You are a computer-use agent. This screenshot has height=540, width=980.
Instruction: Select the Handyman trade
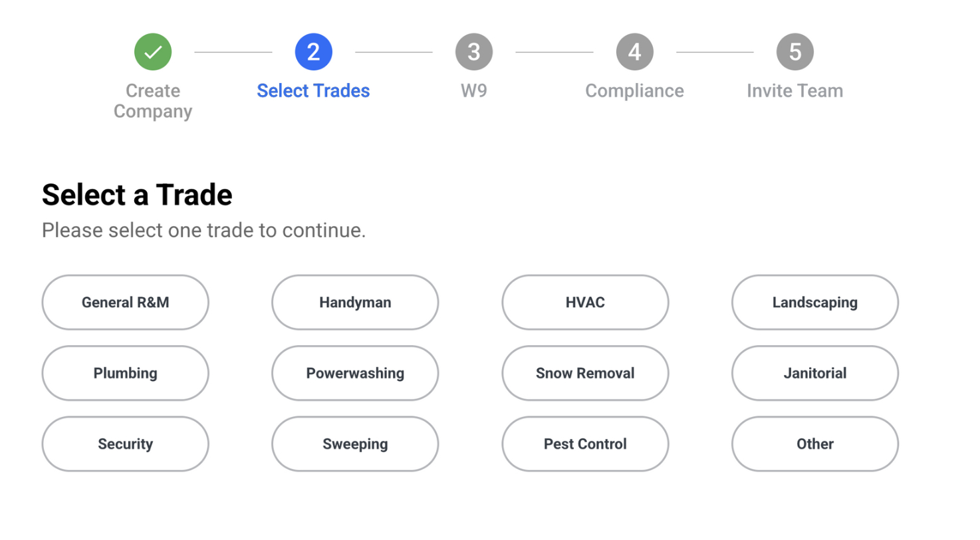[354, 303]
